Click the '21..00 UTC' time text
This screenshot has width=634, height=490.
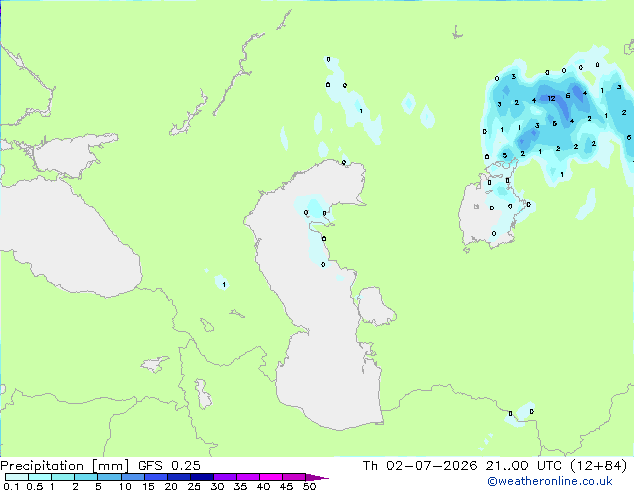pos(524,466)
